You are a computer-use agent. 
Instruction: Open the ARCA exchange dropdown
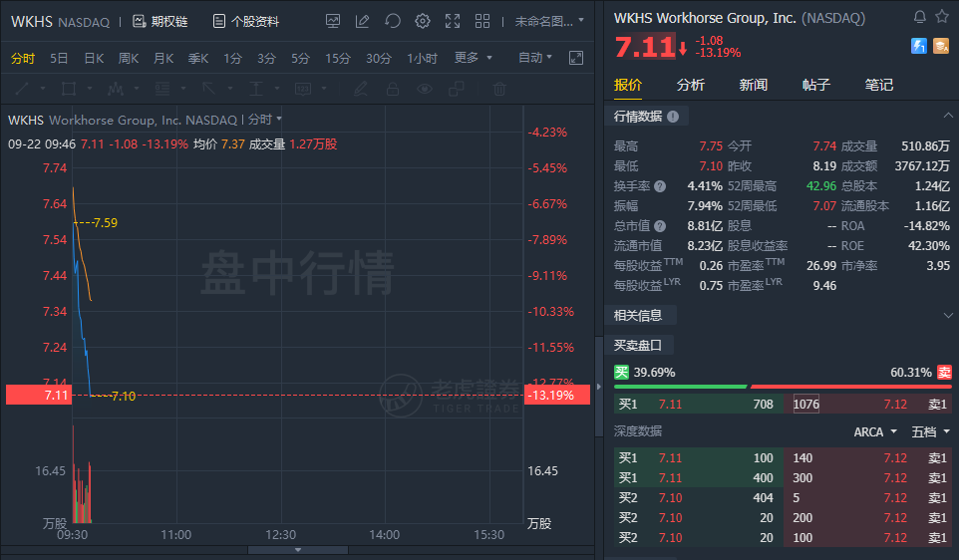874,431
